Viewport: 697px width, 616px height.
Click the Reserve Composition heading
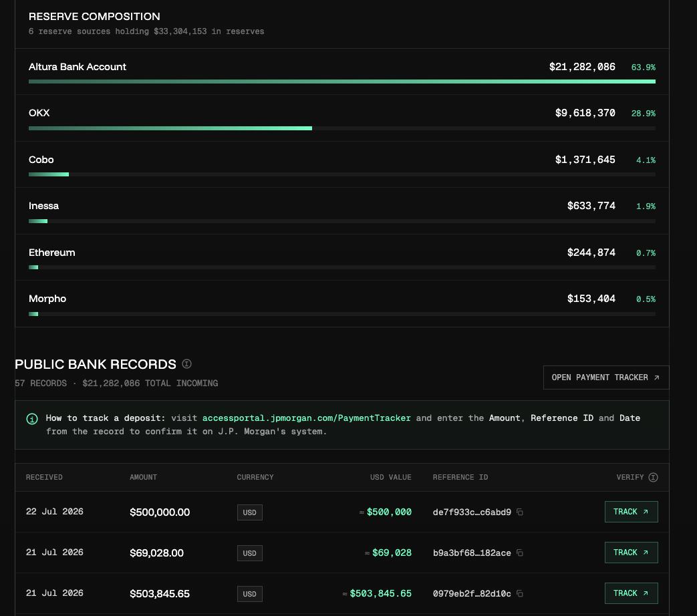click(x=94, y=17)
